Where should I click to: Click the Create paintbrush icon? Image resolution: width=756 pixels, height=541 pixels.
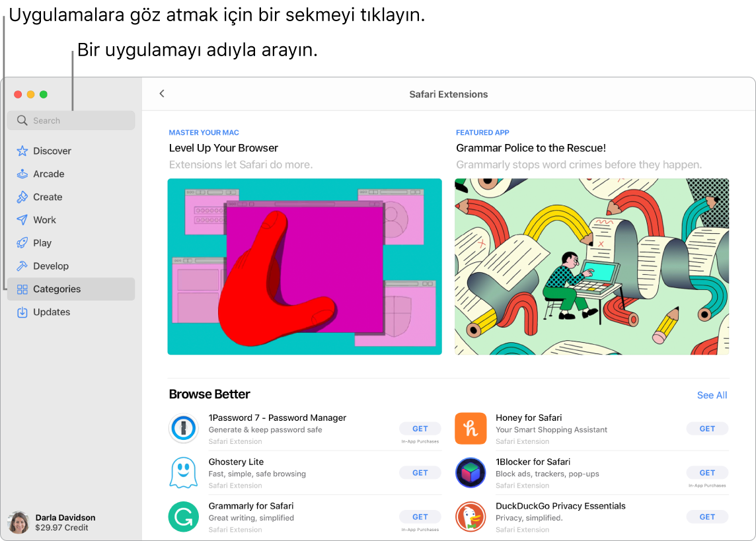[x=22, y=197]
